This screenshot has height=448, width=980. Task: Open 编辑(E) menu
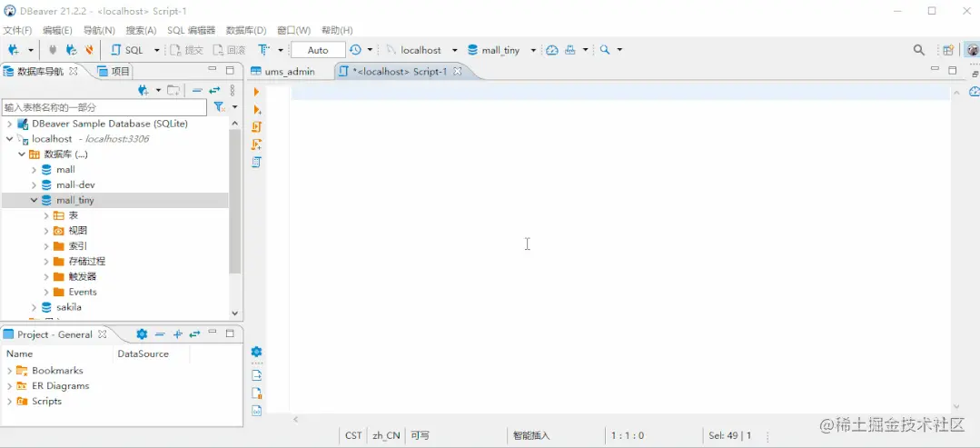pos(57,30)
